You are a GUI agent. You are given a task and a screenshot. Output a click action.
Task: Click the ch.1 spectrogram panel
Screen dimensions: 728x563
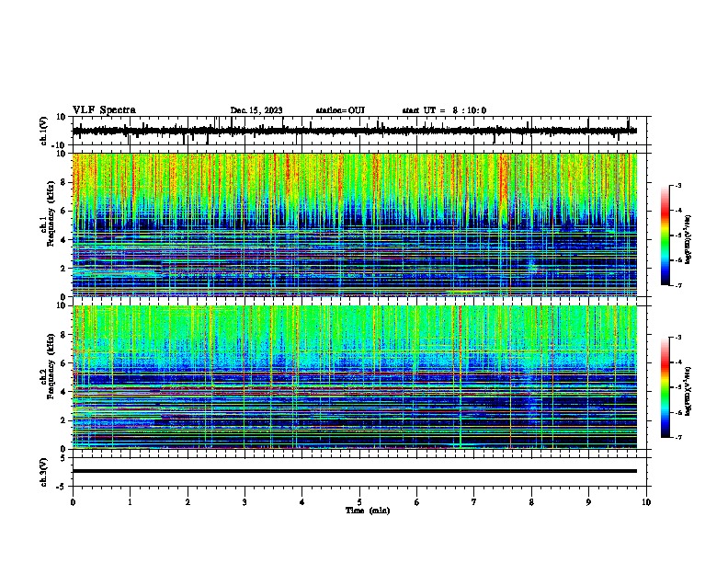(x=354, y=224)
